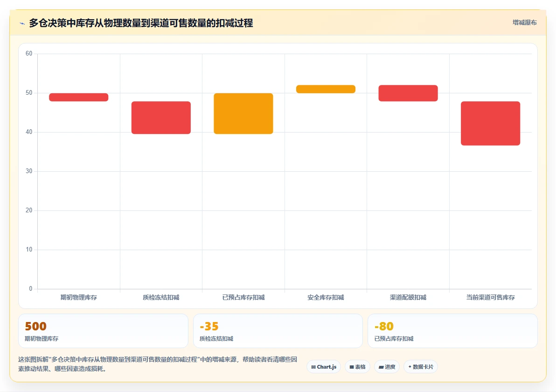Click the y-axis value 30

pos(29,171)
